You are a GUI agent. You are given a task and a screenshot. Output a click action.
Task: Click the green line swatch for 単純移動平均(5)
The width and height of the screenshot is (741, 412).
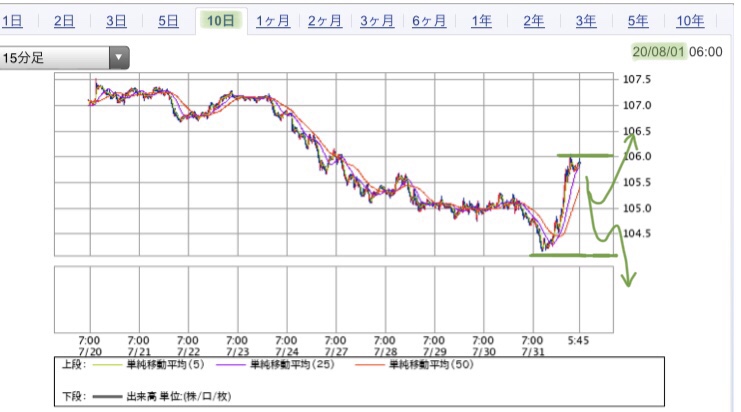[x=108, y=365]
